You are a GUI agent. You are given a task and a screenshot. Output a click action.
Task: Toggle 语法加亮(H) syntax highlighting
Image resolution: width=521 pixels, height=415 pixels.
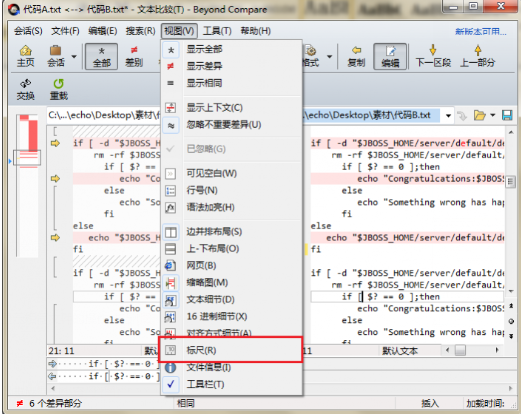(x=231, y=207)
